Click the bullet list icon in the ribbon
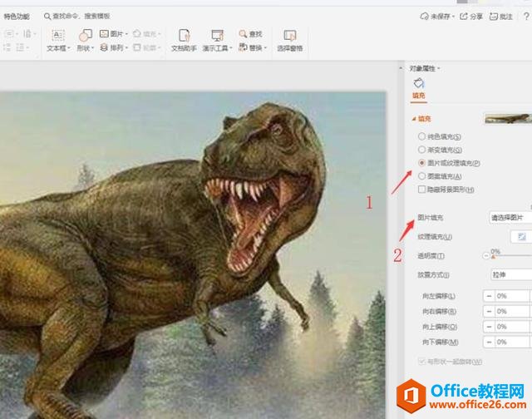The width and height of the screenshot is (532, 419). tap(9, 33)
